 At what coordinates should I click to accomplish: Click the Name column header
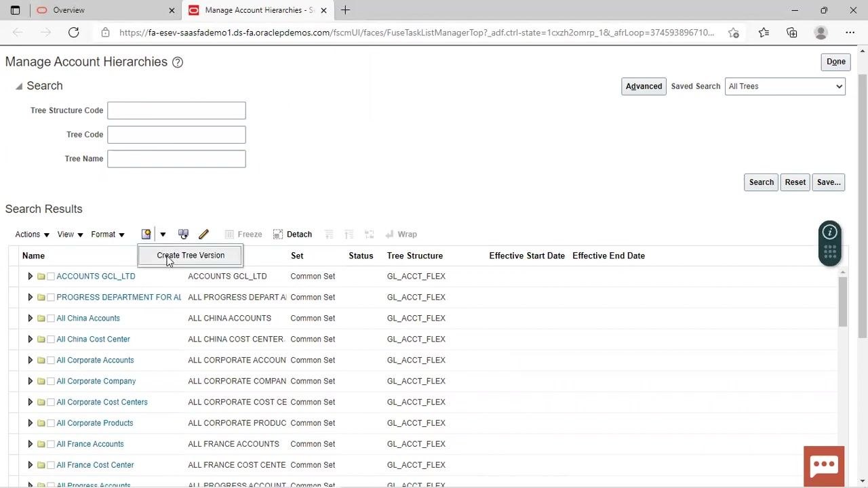33,256
